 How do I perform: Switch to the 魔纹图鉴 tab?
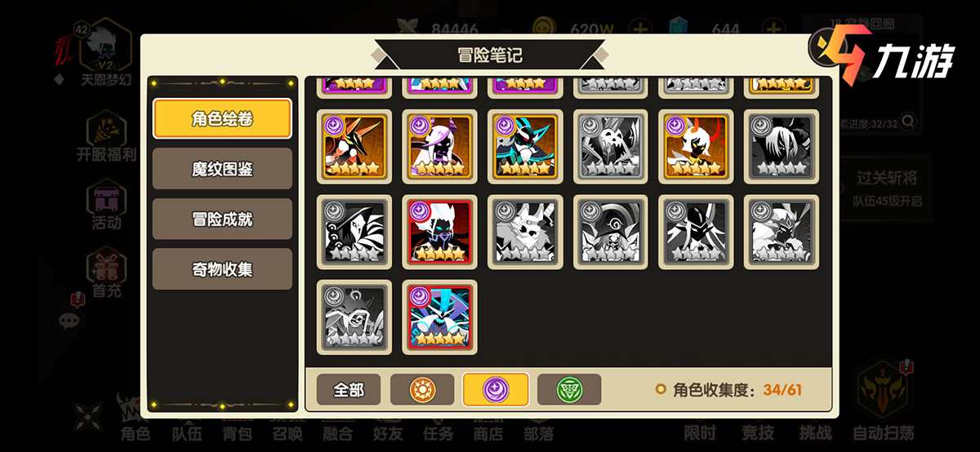(222, 169)
